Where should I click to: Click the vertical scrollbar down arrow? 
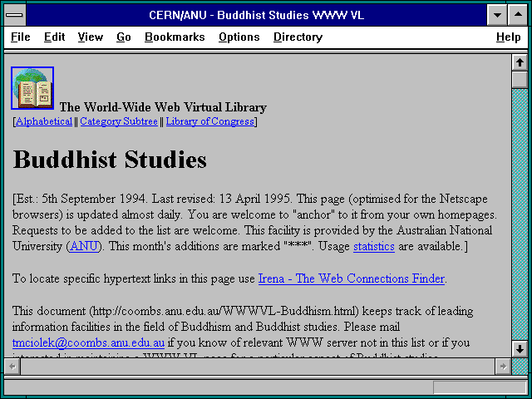coord(520,349)
